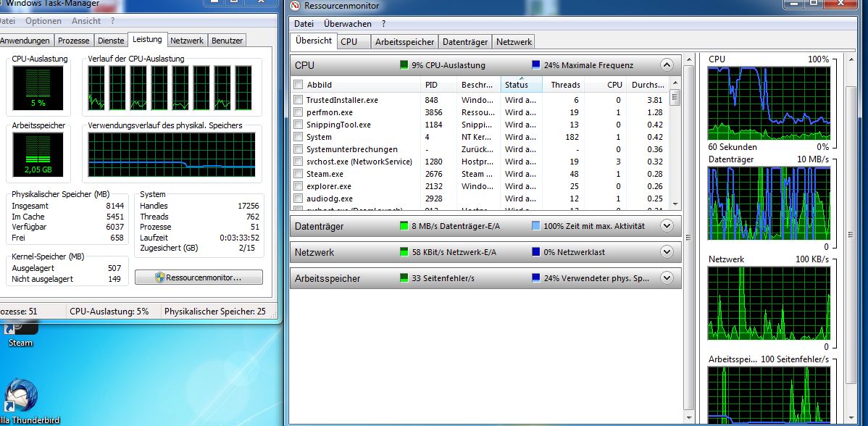Enable the audiodg.exe checkbox

298,199
